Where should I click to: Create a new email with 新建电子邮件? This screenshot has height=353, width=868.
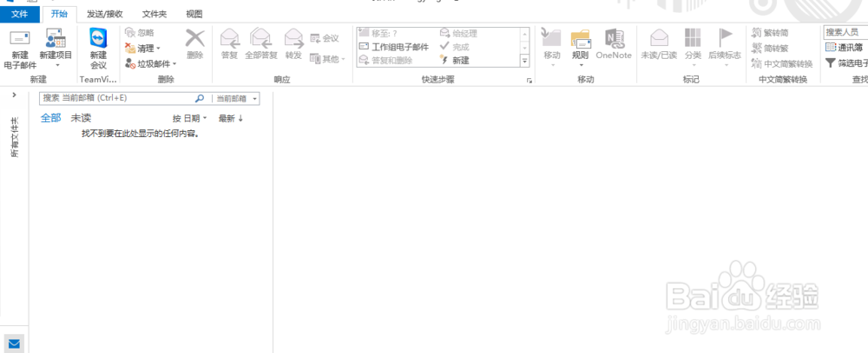tap(20, 50)
